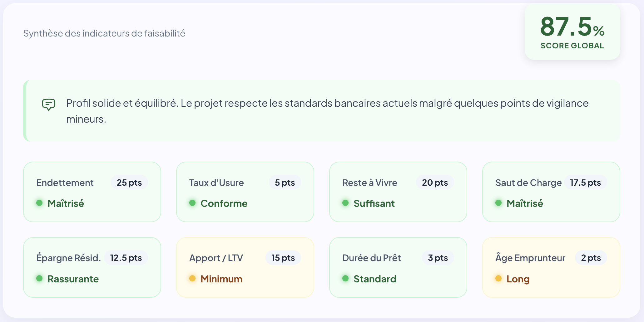Click the green status dot on Endettement

point(39,203)
